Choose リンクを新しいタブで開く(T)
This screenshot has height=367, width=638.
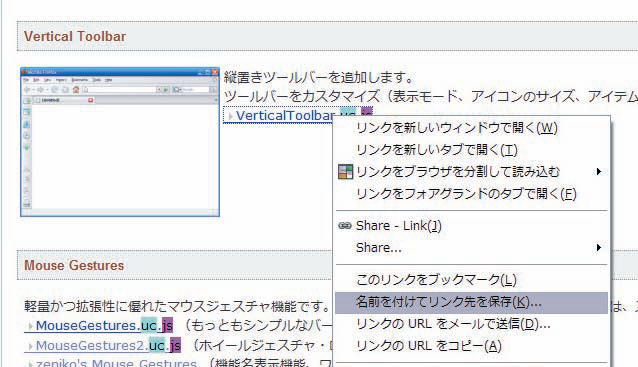coord(471,150)
